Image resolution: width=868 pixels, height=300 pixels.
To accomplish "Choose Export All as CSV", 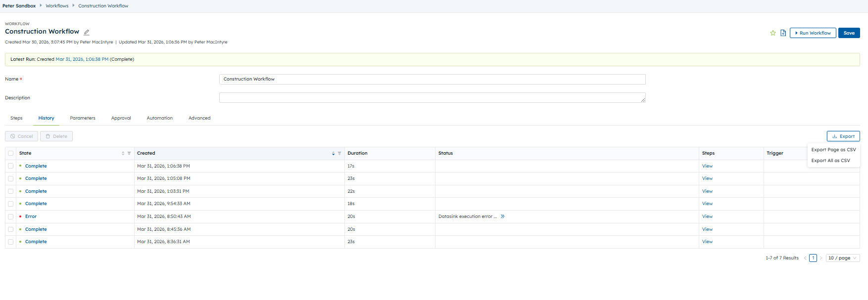I will click(830, 161).
